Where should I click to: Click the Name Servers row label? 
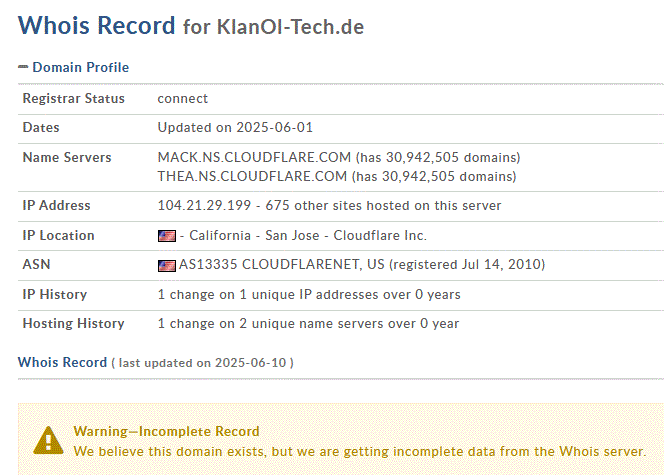[x=67, y=157]
